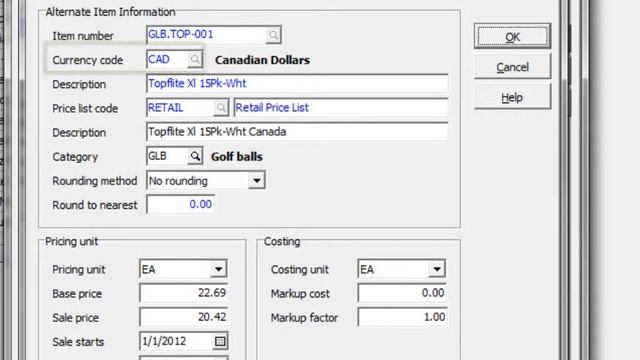Open Help for this dialog
The height and width of the screenshot is (360, 640).
(x=512, y=97)
